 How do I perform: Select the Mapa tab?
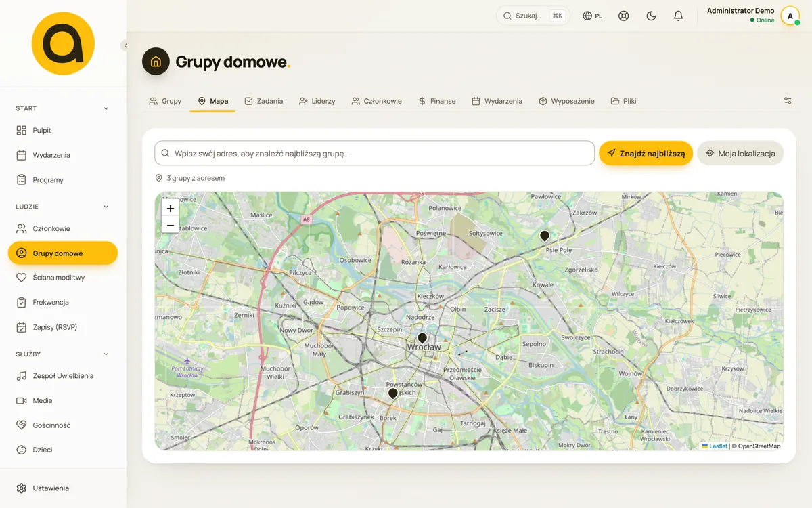[x=212, y=101]
